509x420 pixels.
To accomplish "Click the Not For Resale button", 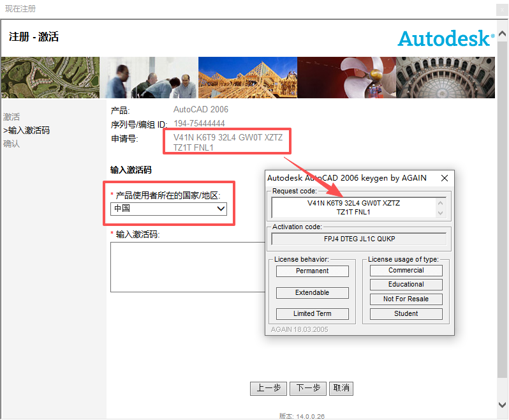I will pyautogui.click(x=406, y=299).
